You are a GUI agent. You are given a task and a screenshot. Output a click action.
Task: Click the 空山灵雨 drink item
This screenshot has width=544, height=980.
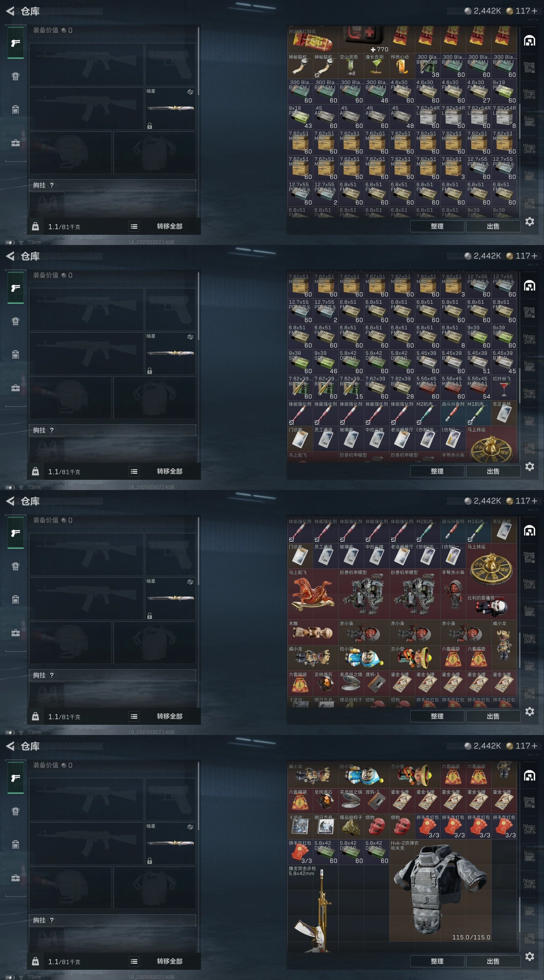tap(351, 66)
